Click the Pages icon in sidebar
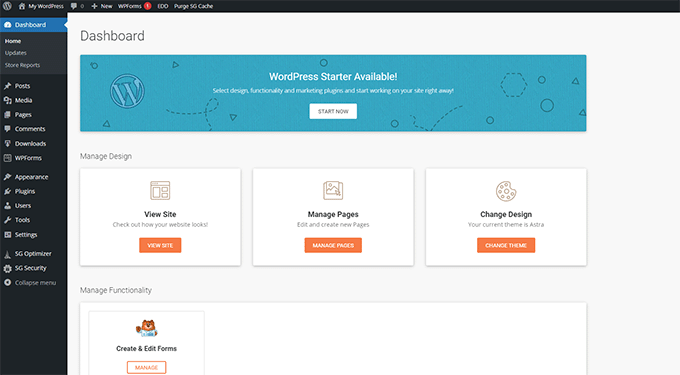 point(7,115)
